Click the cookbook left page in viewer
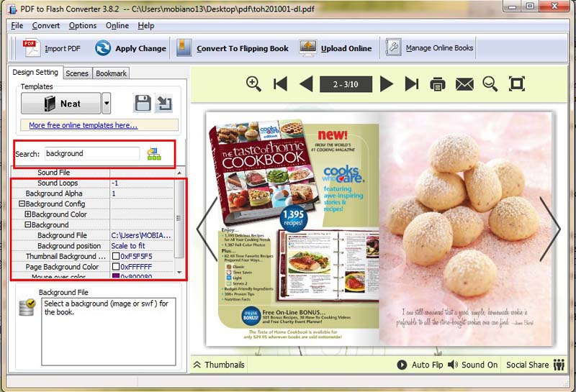This screenshot has height=392, width=576. coord(292,229)
